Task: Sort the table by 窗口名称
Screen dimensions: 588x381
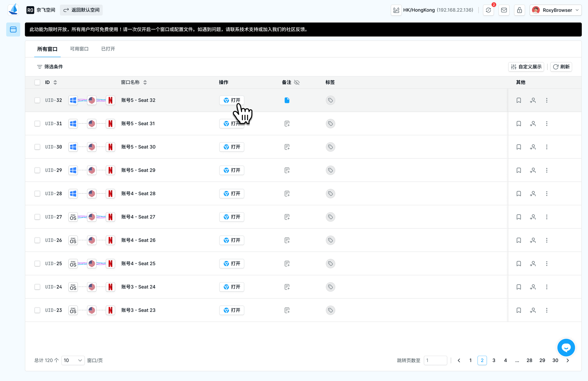Action: click(x=145, y=82)
